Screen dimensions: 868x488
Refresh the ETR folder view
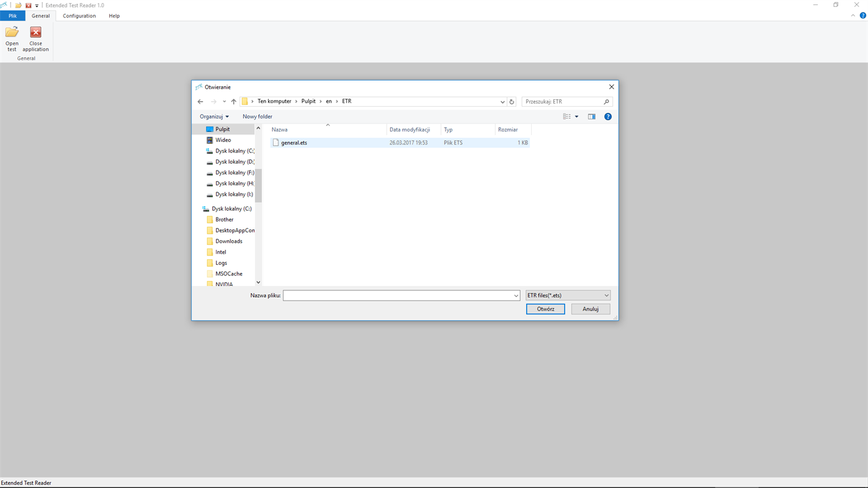point(511,101)
